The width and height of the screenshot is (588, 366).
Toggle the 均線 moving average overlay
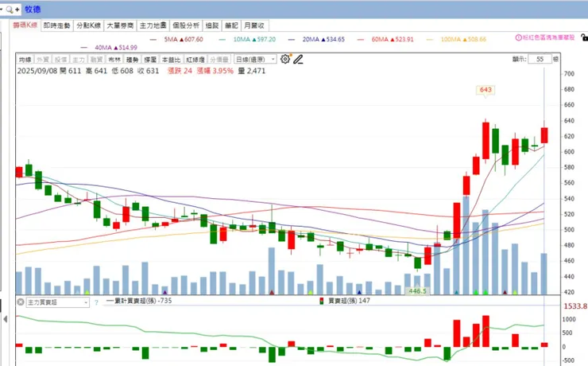(x=25, y=60)
